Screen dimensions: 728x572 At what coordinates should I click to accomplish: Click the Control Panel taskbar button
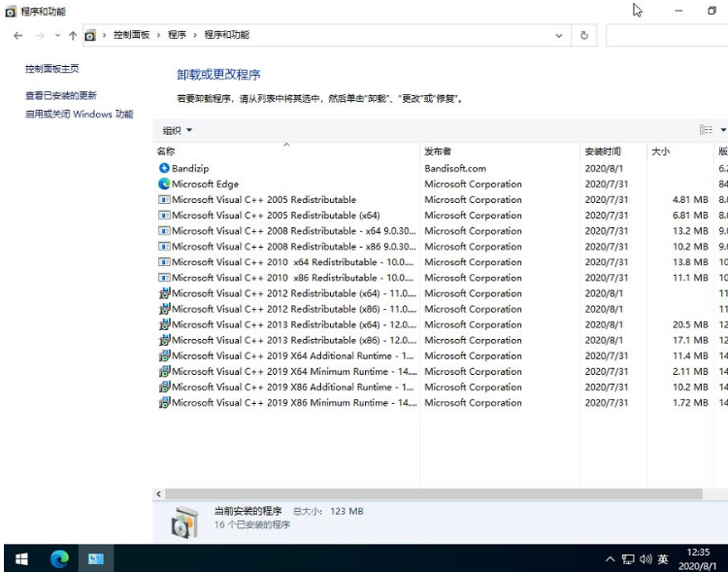click(x=96, y=558)
